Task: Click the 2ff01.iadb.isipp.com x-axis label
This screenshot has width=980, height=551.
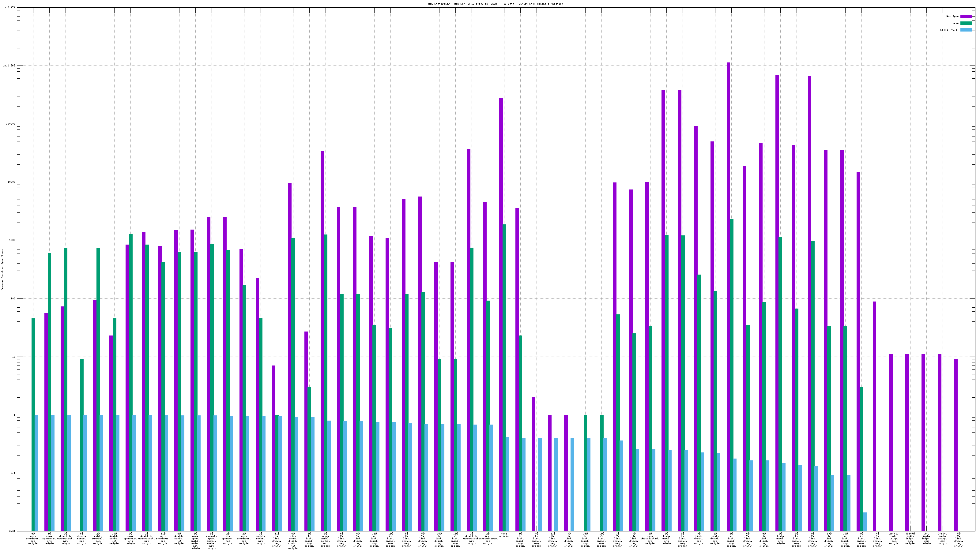Action: 894,538
